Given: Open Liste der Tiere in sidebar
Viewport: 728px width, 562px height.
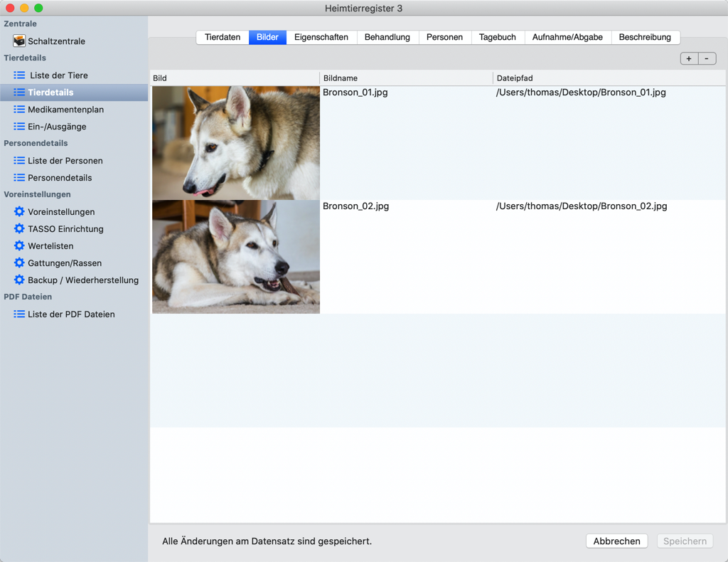Looking at the screenshot, I should [x=59, y=75].
